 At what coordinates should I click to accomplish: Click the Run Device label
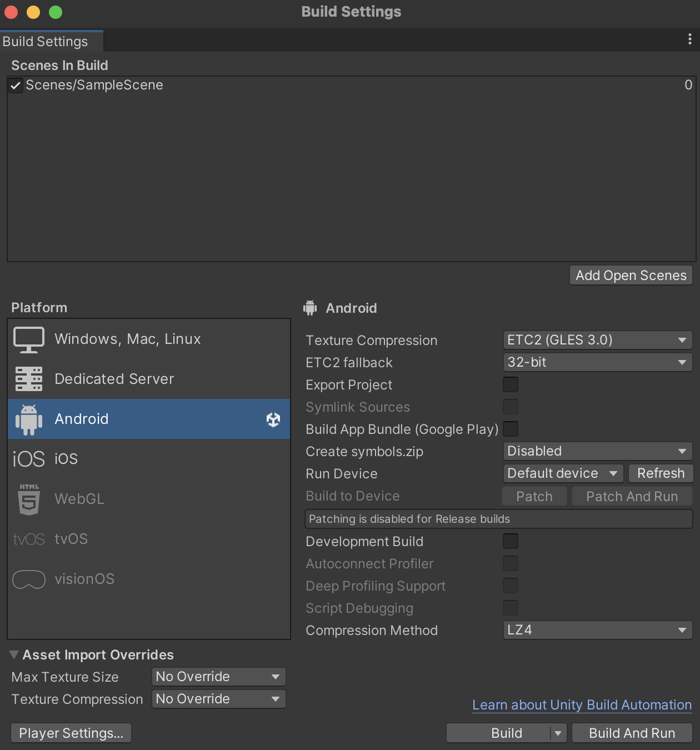pyautogui.click(x=342, y=474)
